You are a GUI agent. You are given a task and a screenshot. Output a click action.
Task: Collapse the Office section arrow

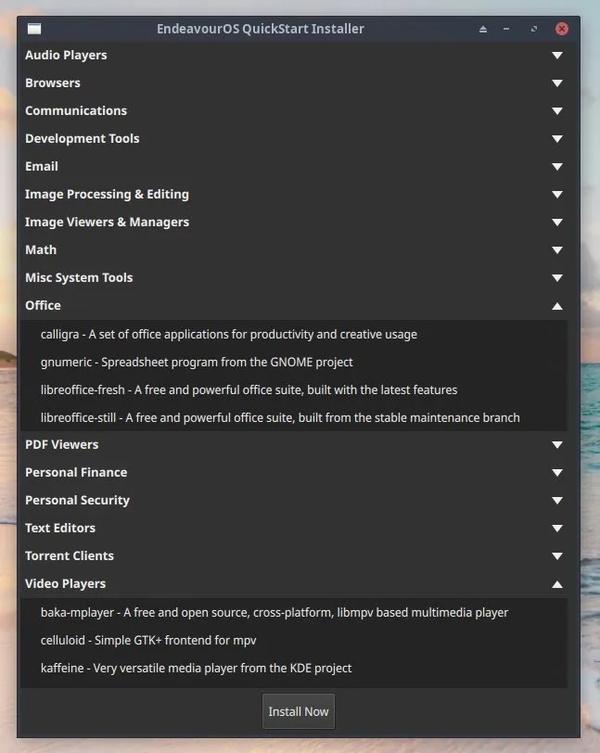(x=557, y=306)
